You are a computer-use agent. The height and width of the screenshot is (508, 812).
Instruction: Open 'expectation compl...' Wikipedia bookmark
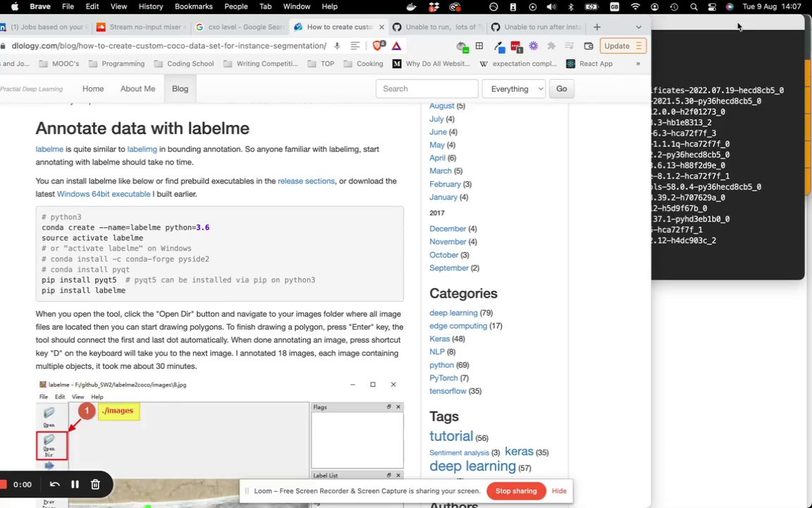(518, 64)
